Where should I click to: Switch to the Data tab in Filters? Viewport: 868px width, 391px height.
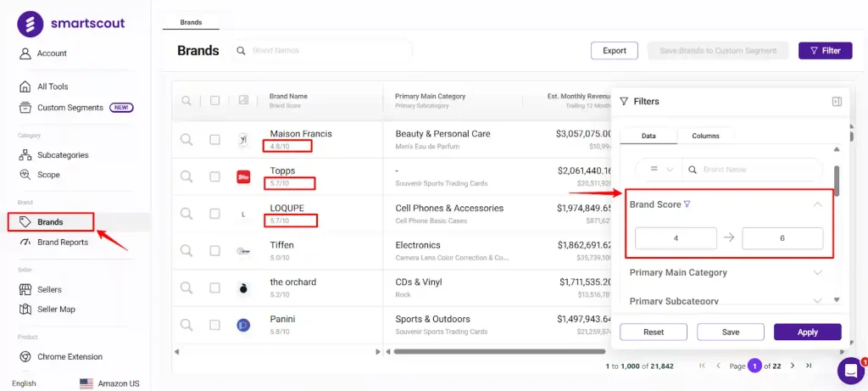coord(648,136)
